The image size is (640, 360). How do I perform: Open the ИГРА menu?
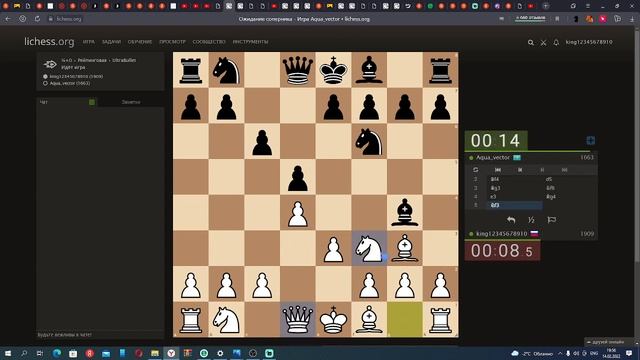click(89, 42)
